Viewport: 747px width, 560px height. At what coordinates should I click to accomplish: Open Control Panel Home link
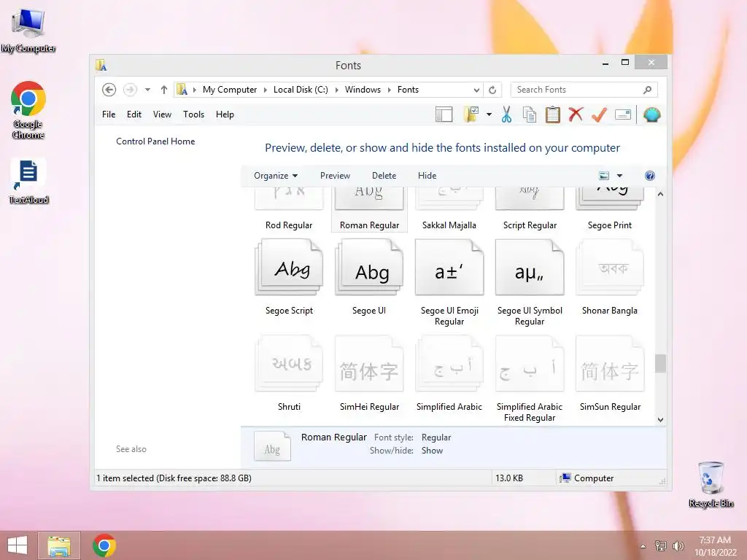(x=155, y=141)
